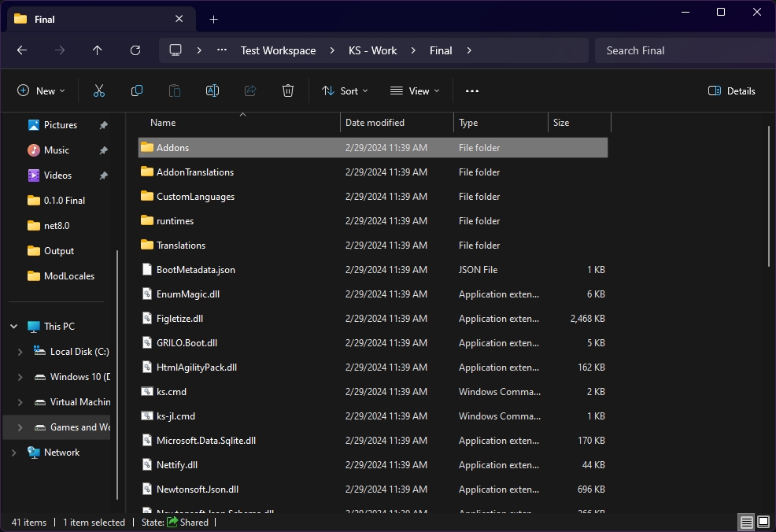Open the New item dropdown button
776x532 pixels.
[x=42, y=91]
